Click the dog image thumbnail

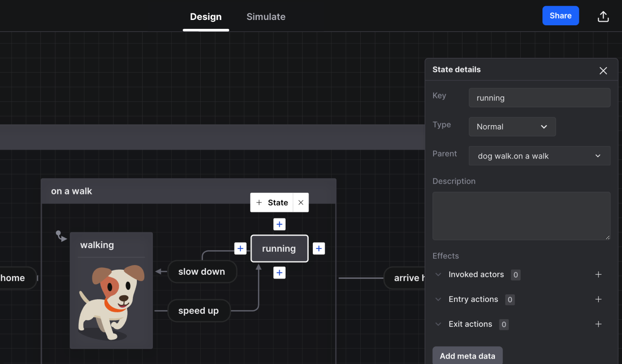coord(111,303)
